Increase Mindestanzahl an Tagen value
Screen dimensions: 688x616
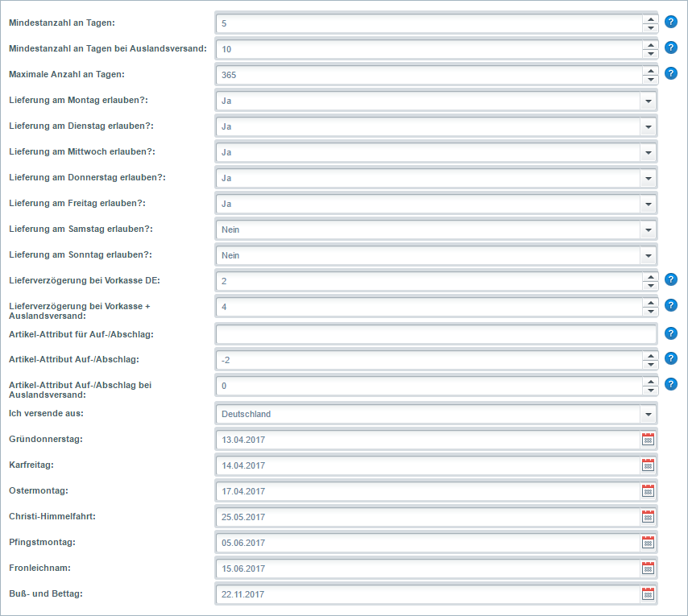click(650, 19)
